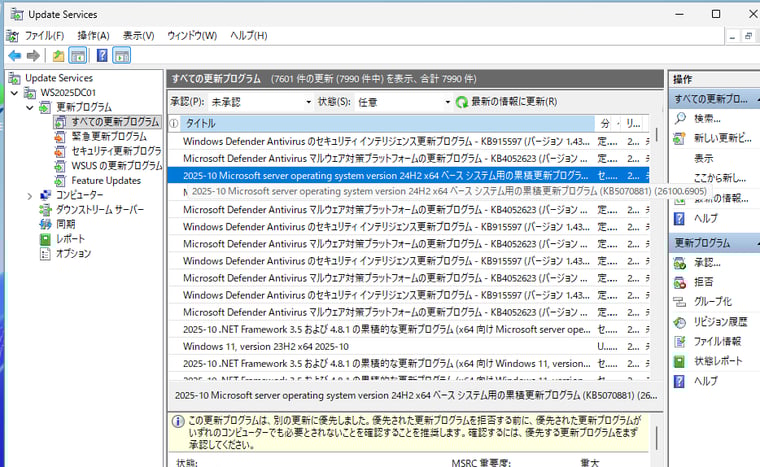Click the Forward arrow toolbar icon
The width and height of the screenshot is (760, 467).
(x=33, y=56)
